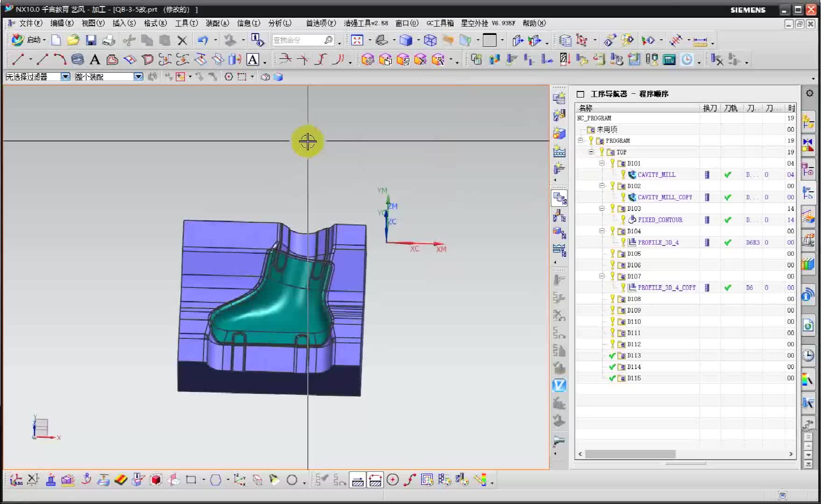Select the Helix curve tool

pos(78,60)
